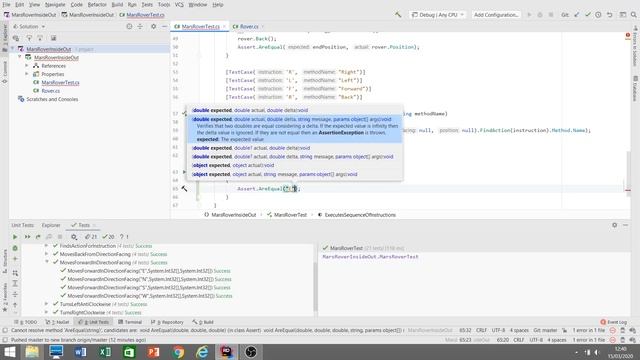
Task: Open the Repository tool window button
Action: (x=167, y=322)
